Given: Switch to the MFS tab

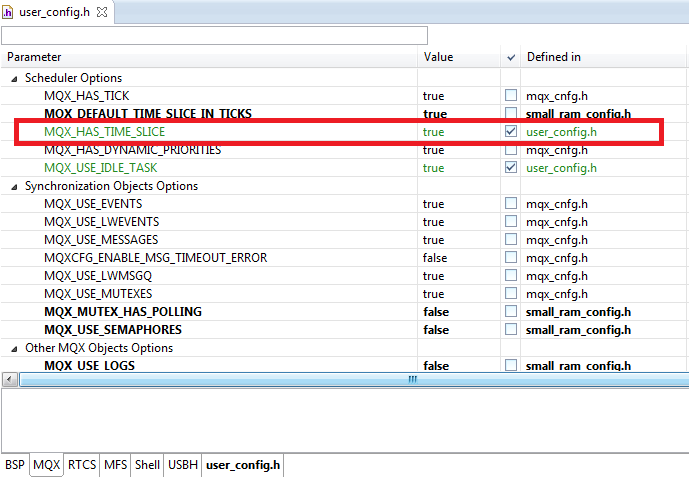Looking at the screenshot, I should tap(116, 465).
